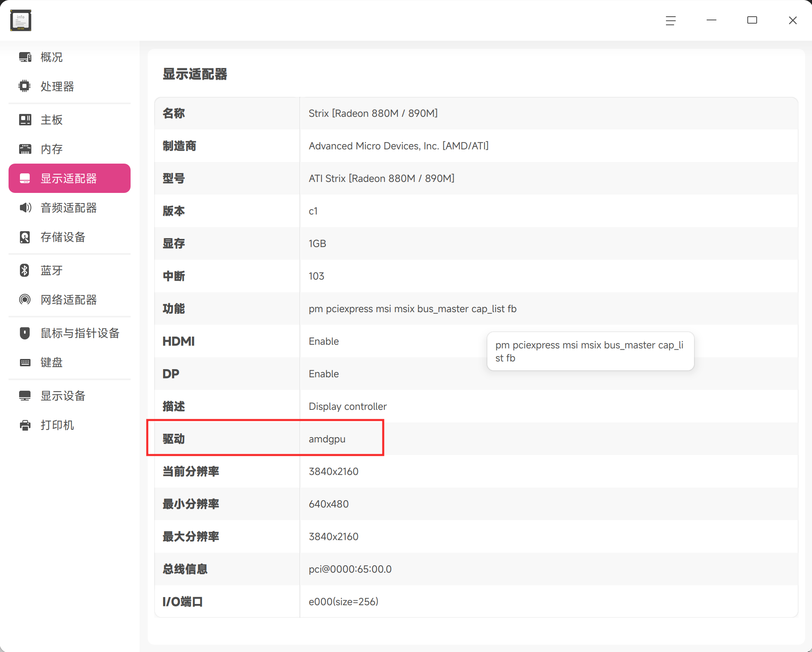Click the device manager app logo icon
812x652 pixels.
click(21, 20)
